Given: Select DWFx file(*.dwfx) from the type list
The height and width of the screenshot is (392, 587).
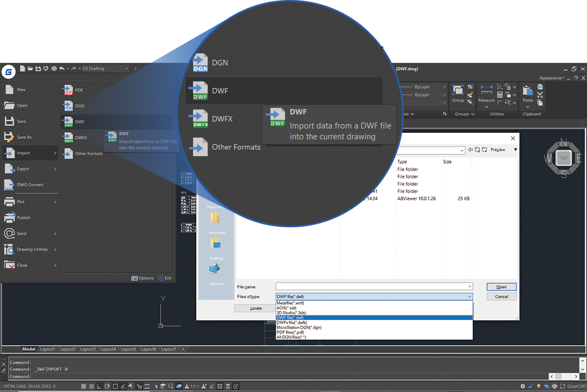Looking at the screenshot, I should tap(374, 322).
